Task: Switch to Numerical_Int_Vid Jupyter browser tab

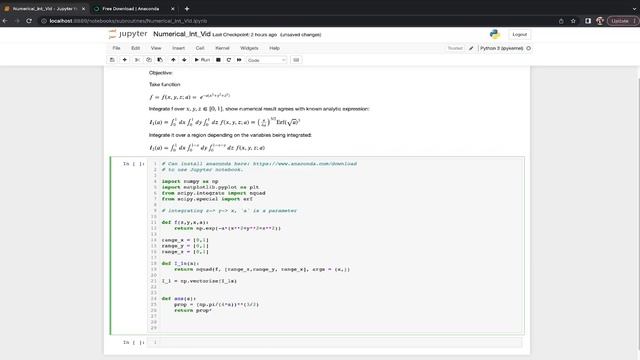Action: click(44, 9)
